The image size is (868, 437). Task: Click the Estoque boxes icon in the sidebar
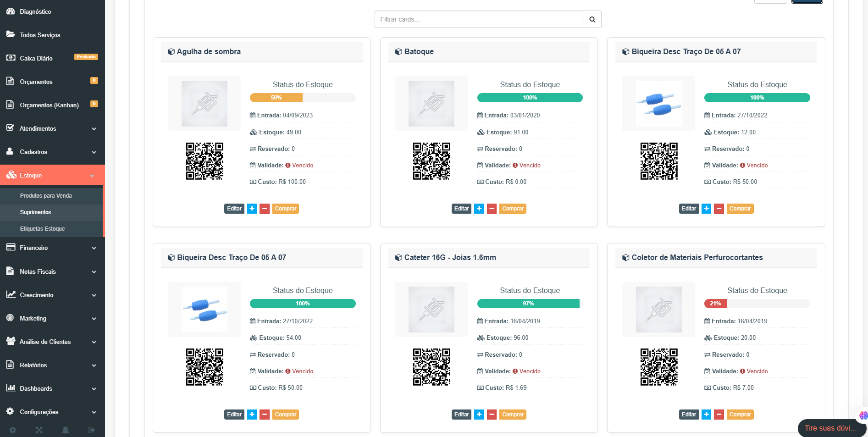pos(11,175)
